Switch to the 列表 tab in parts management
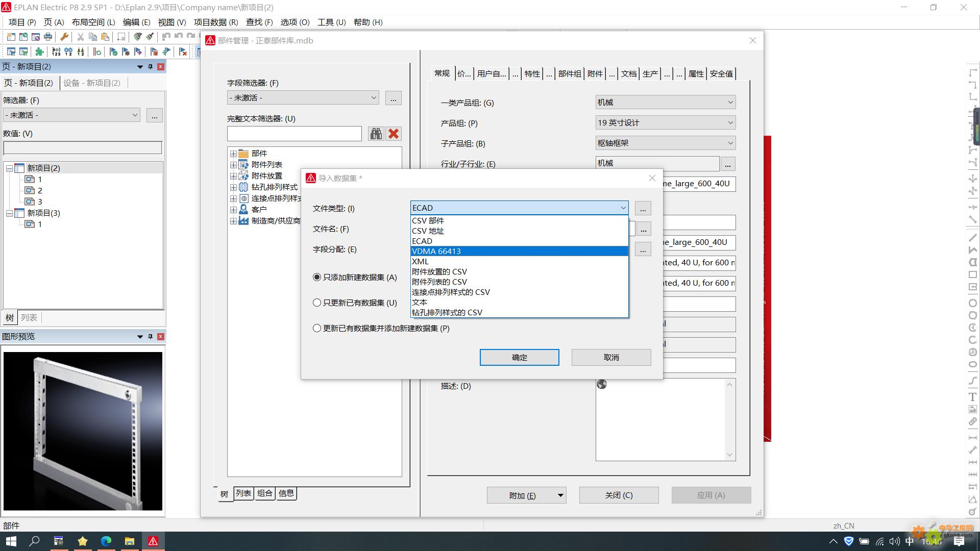This screenshot has width=980, height=551. 243,493
